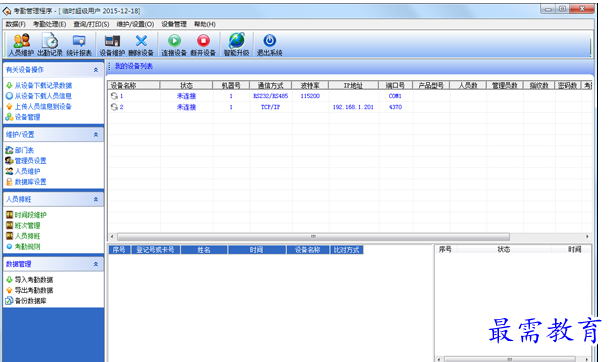Open the 管理员设置 sidebar link
610x362 pixels.
pos(30,161)
